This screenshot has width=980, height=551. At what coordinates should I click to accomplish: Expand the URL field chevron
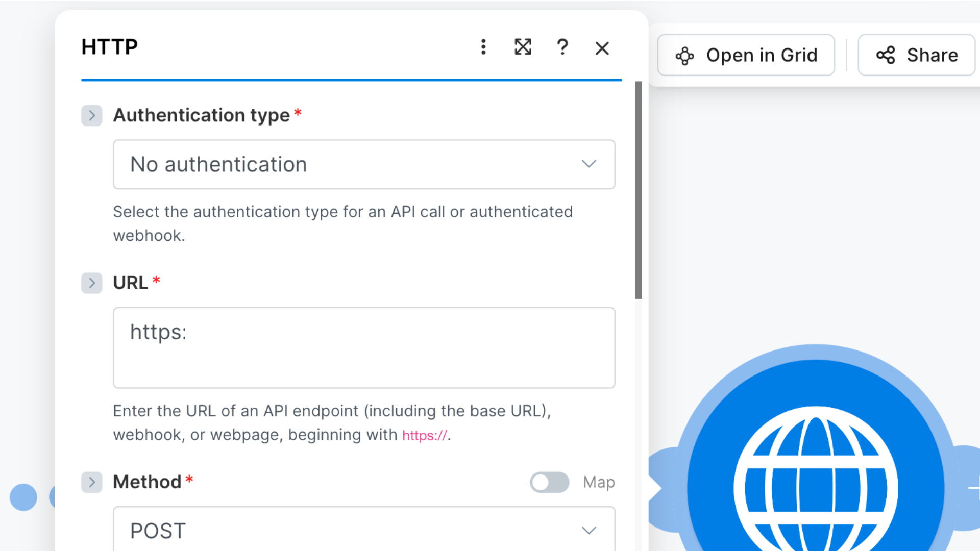pos(92,283)
